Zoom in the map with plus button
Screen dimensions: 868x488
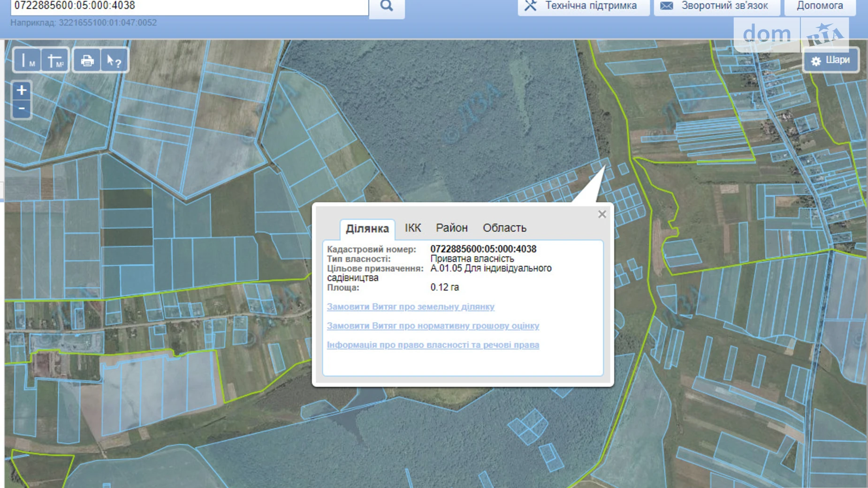tap(22, 90)
